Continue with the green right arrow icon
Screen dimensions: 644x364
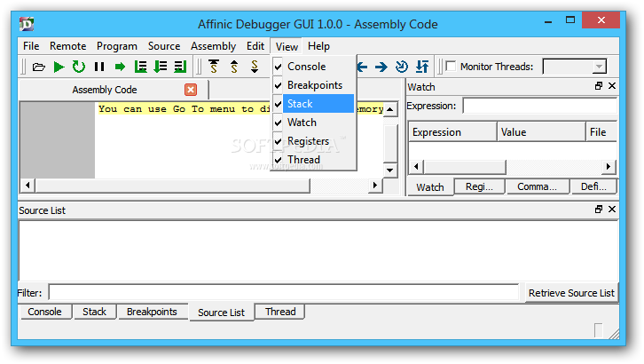tap(120, 67)
